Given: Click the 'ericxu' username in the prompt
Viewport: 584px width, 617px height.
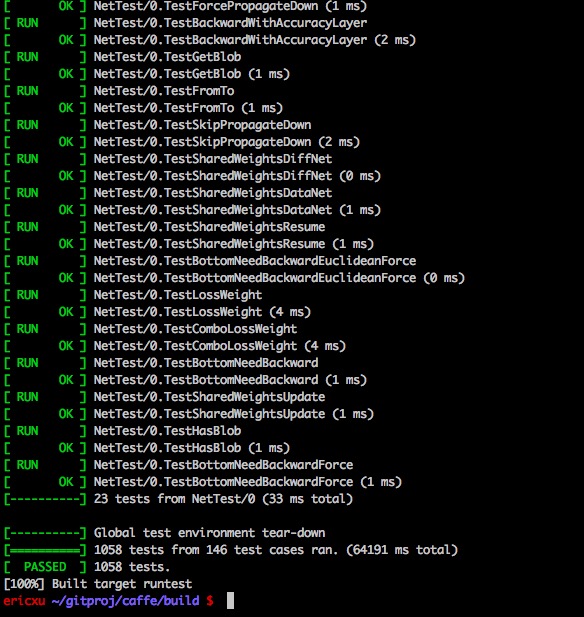Looking at the screenshot, I should click(x=24, y=601).
